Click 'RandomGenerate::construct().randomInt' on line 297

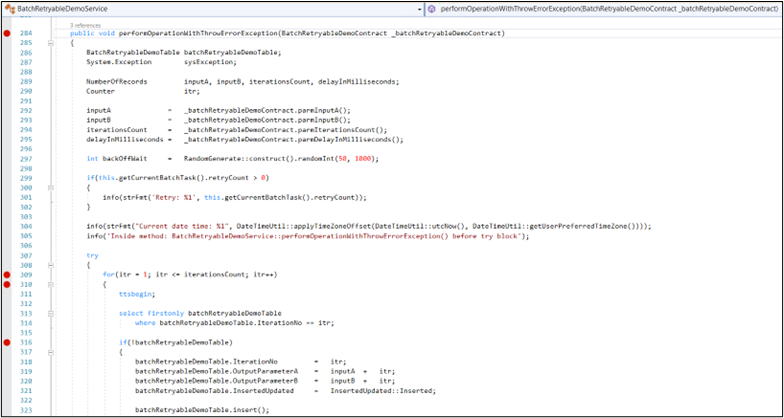coord(259,159)
